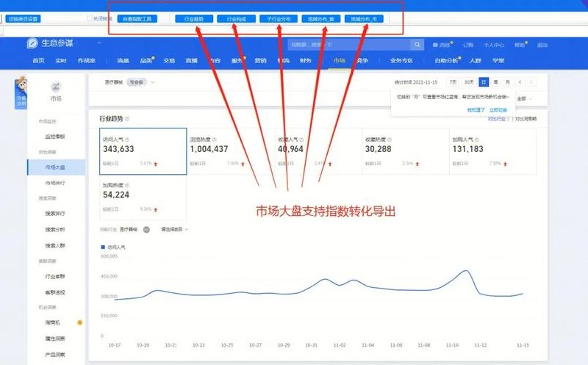Expand dropdown arrow beside 生意参谋 logo
Viewport: 588px width, 365px height.
click(x=99, y=43)
